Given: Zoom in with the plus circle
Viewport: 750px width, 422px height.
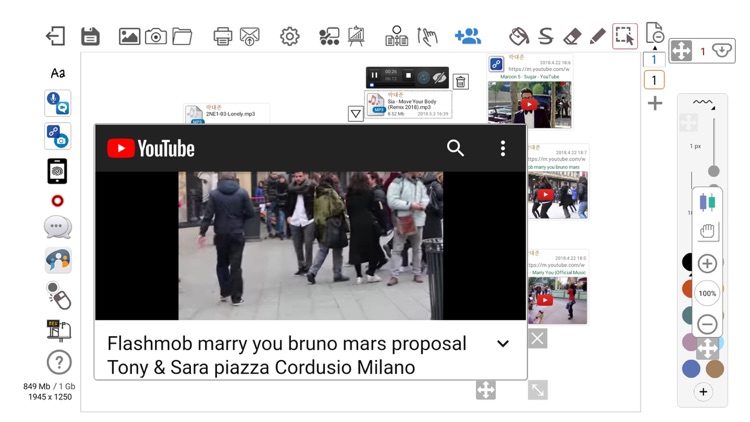Looking at the screenshot, I should click(x=707, y=264).
